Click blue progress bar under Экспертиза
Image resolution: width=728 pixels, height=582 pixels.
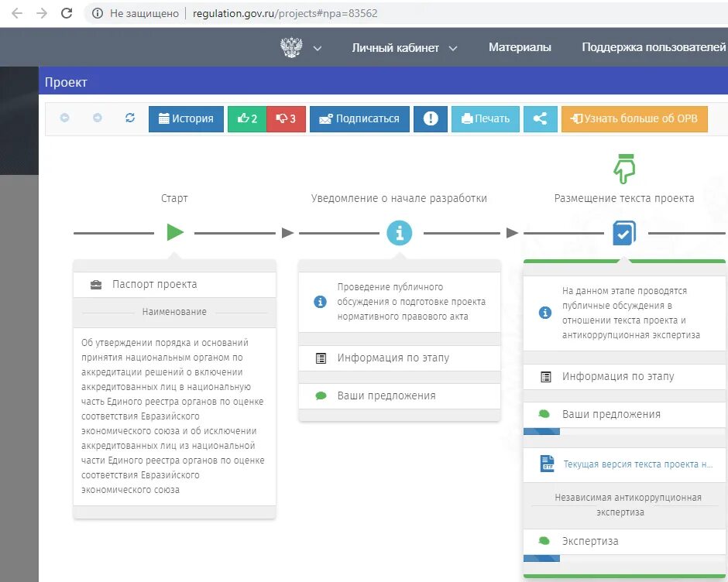541,558
